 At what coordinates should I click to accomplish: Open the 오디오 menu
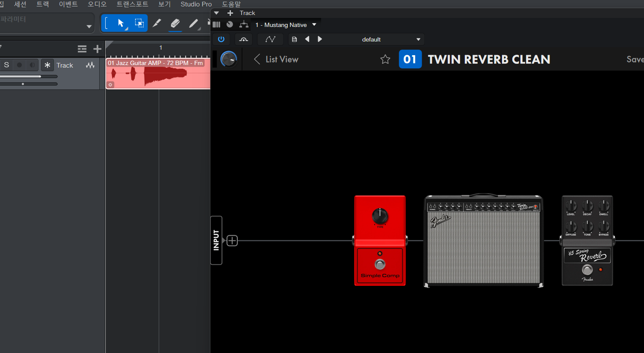97,4
